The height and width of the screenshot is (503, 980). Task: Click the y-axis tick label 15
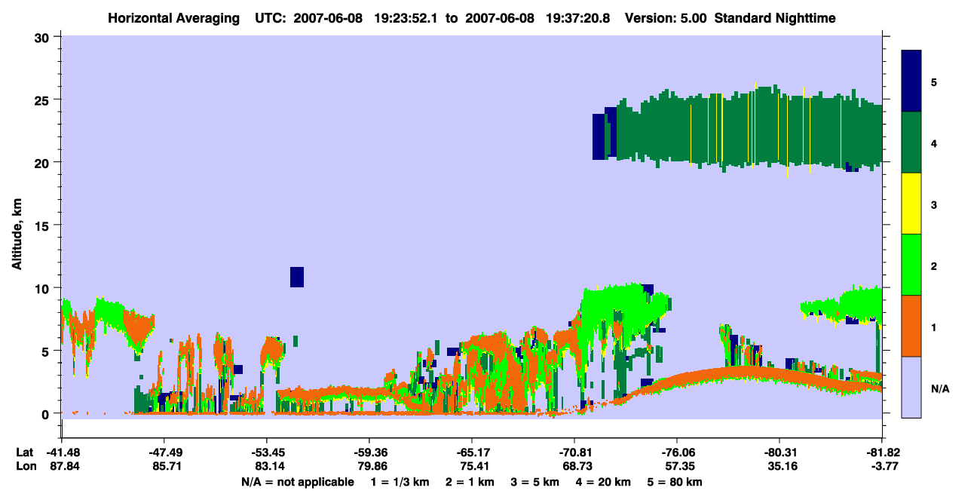click(42, 225)
